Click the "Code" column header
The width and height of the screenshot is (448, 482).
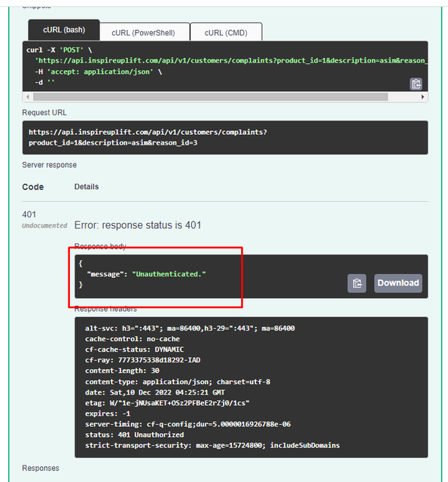pos(33,187)
